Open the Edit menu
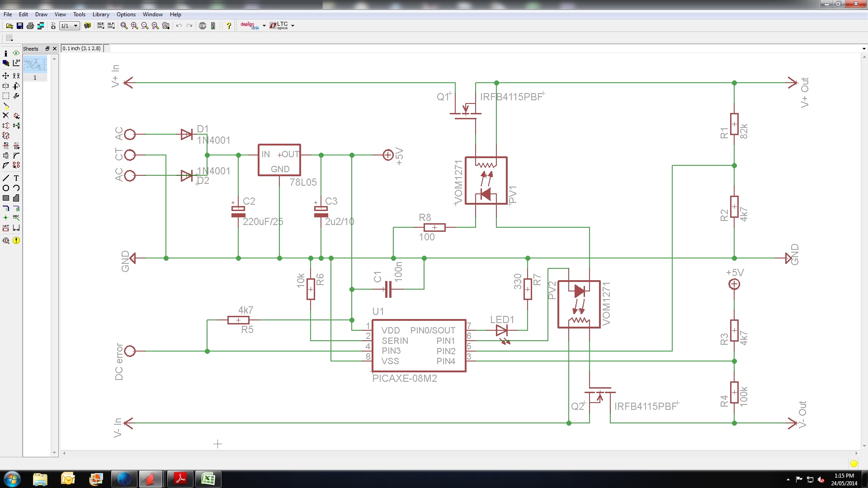Image resolution: width=868 pixels, height=488 pixels. tap(24, 14)
